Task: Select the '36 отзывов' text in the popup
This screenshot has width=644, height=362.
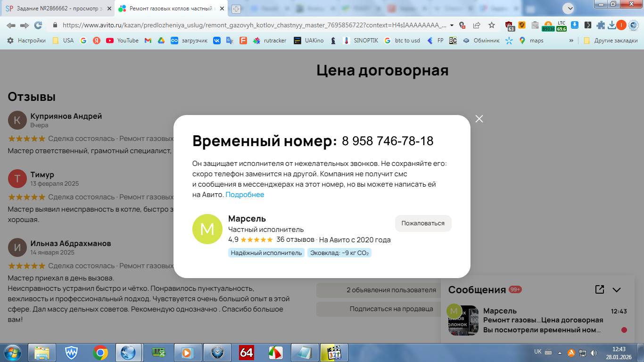Action: click(x=295, y=239)
